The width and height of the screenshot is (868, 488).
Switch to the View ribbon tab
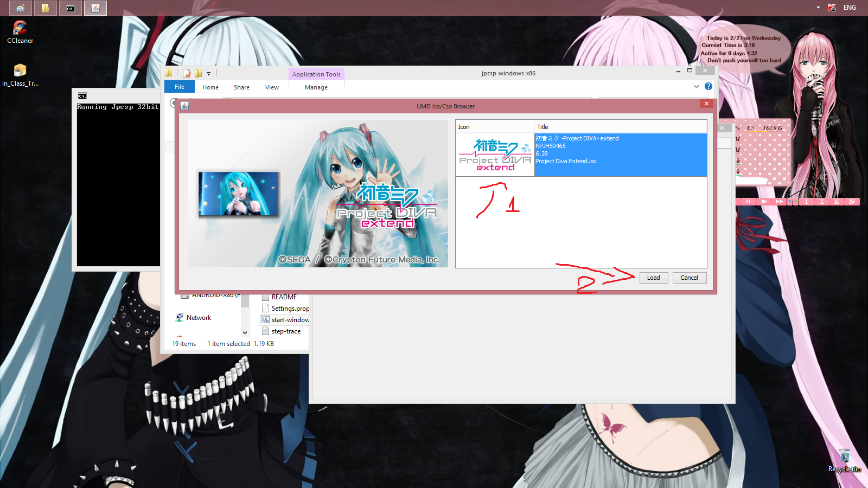pos(272,87)
